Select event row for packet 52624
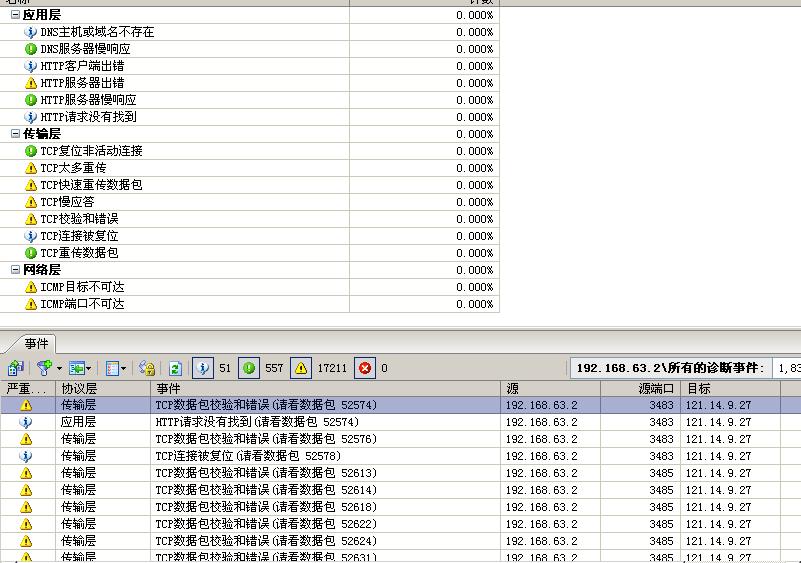Viewport: 801px width, 563px height. tap(400, 541)
